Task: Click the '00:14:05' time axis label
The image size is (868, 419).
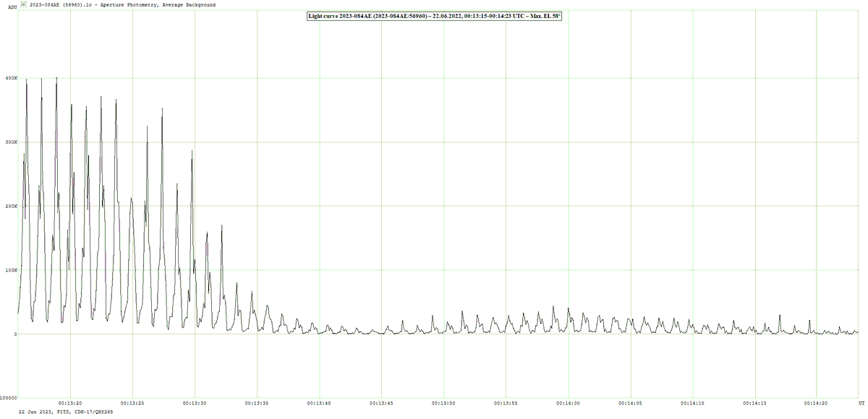Action: point(631,402)
